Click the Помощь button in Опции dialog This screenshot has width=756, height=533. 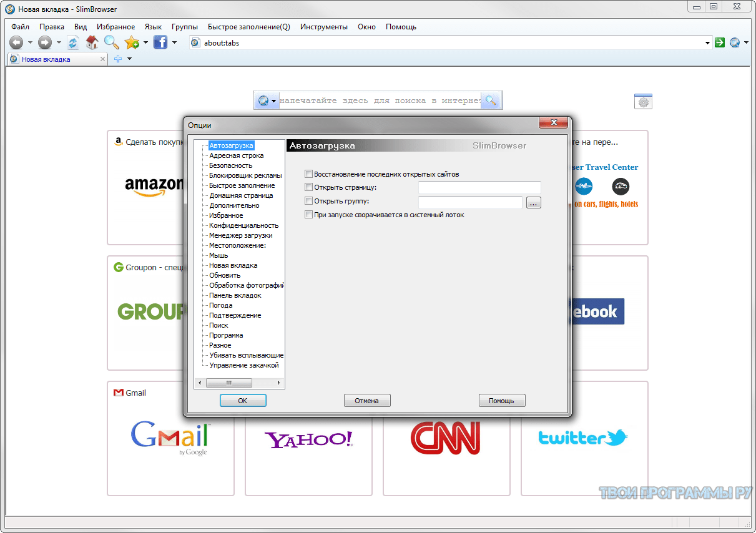point(502,401)
